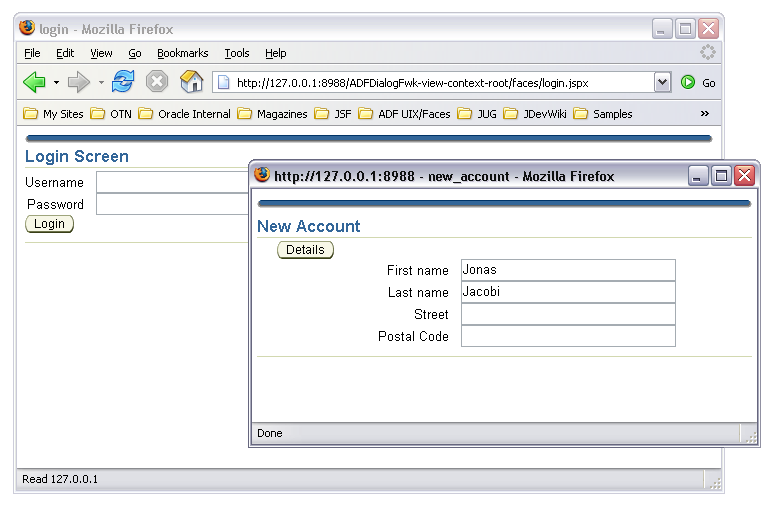Click the Stop loading icon

[157, 81]
